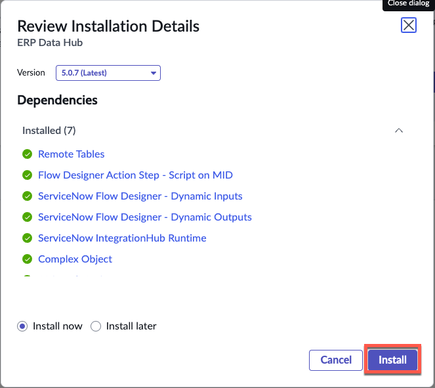
Task: Click the green check icon beside Script on MID
Action: (x=27, y=175)
